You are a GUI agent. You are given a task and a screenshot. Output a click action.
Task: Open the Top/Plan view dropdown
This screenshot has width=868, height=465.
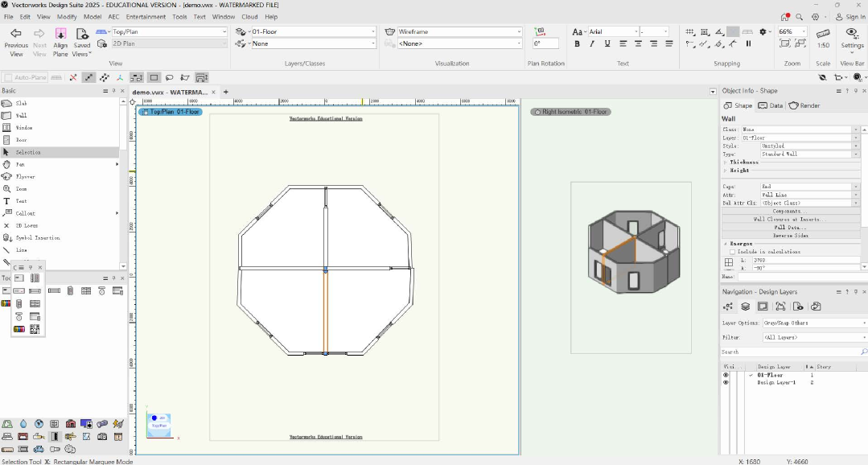[169, 32]
